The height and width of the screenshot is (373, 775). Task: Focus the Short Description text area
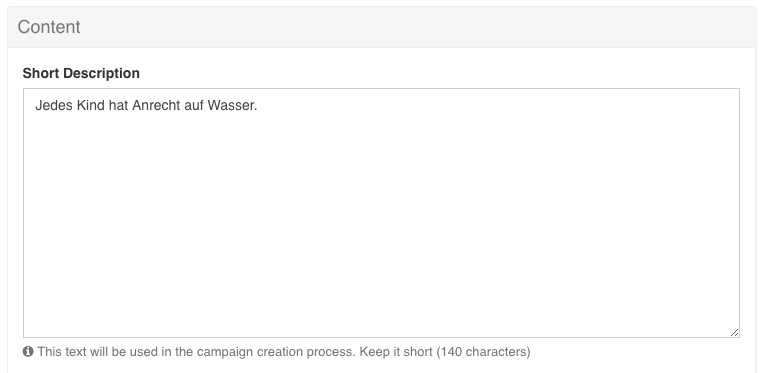pos(381,213)
